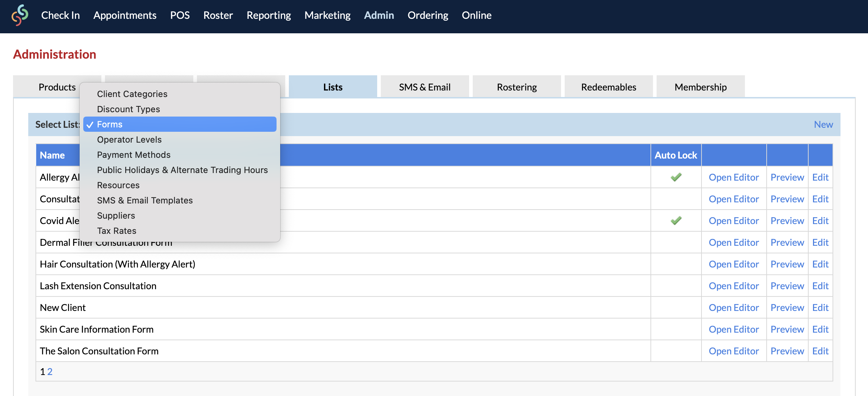The width and height of the screenshot is (868, 396).
Task: Open the POS section
Action: pyautogui.click(x=180, y=15)
